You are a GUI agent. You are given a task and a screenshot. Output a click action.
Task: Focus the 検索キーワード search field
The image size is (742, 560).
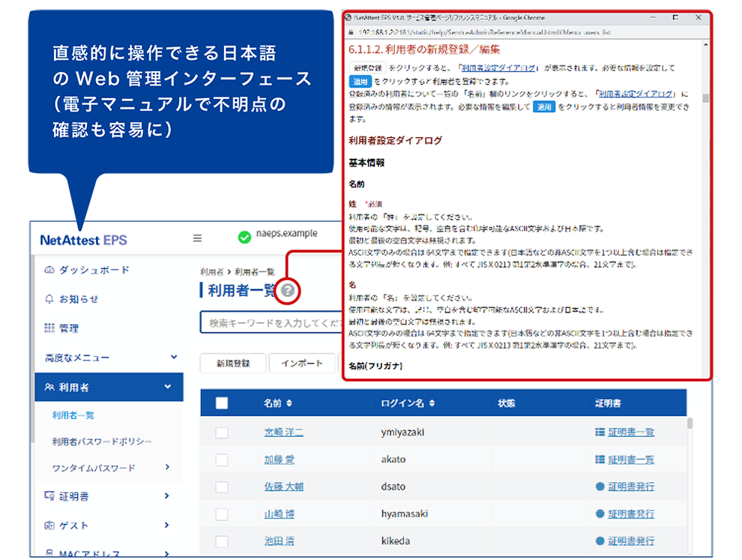tap(271, 322)
